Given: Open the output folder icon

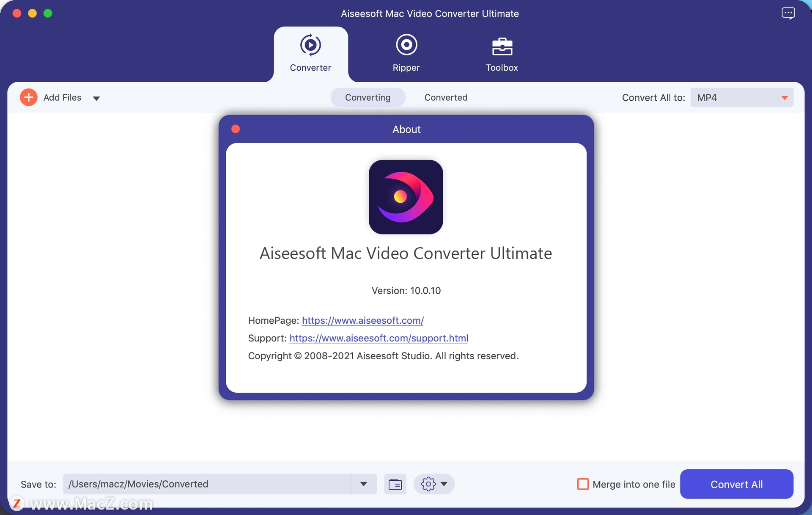Looking at the screenshot, I should (395, 484).
